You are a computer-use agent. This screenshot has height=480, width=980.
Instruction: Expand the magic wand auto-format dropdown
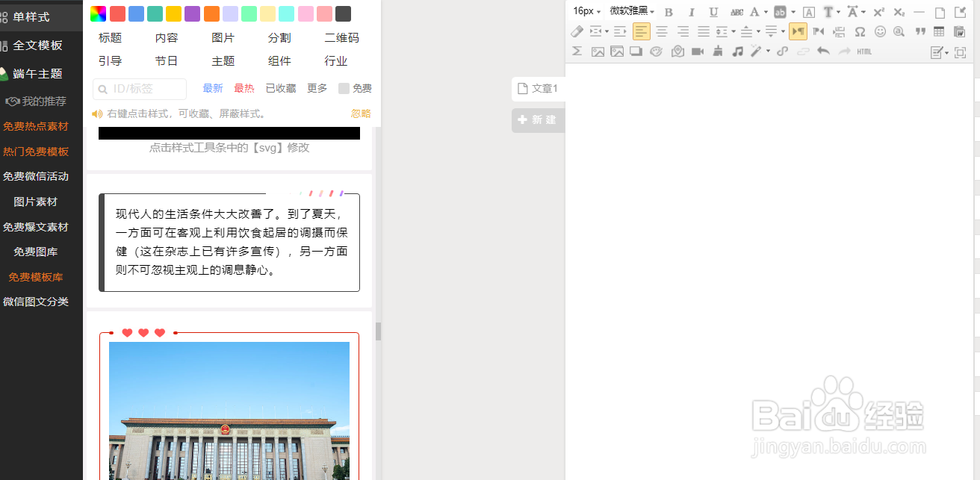point(768,52)
